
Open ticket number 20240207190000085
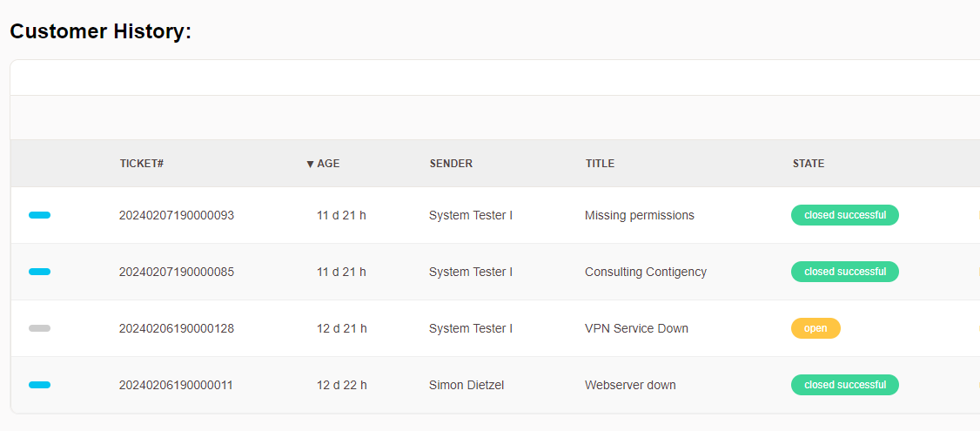click(x=177, y=272)
